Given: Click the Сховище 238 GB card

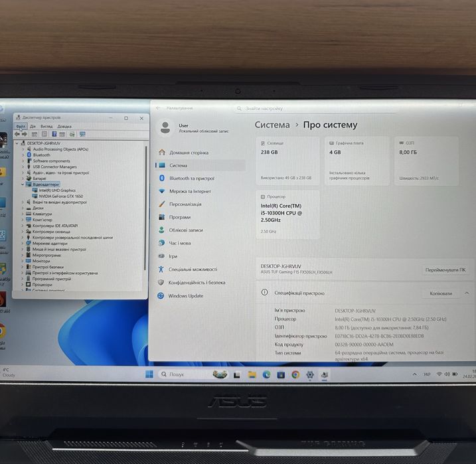Looking at the screenshot, I should click(x=287, y=161).
